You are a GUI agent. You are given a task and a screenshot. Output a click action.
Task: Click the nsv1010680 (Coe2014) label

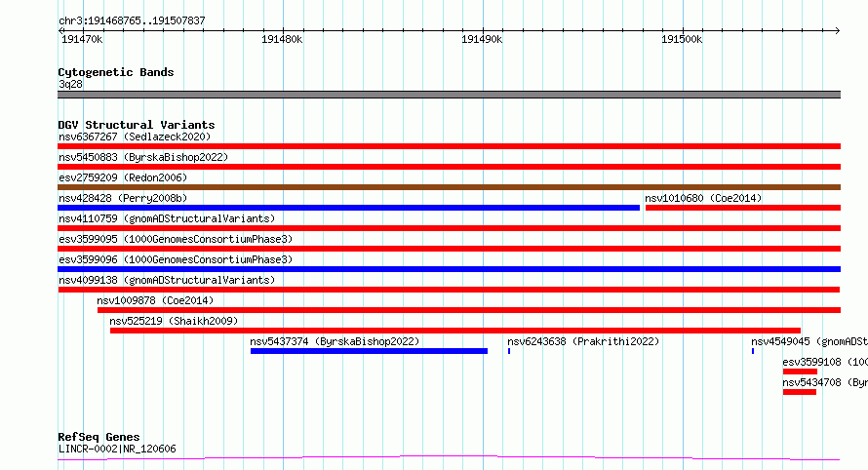pyautogui.click(x=703, y=198)
